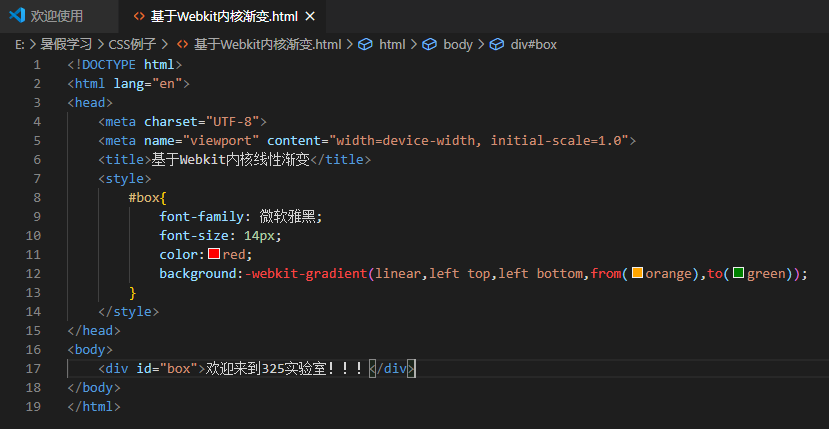The image size is (829, 429).
Task: Open the div#box breadcrumb item
Action: [x=533, y=45]
